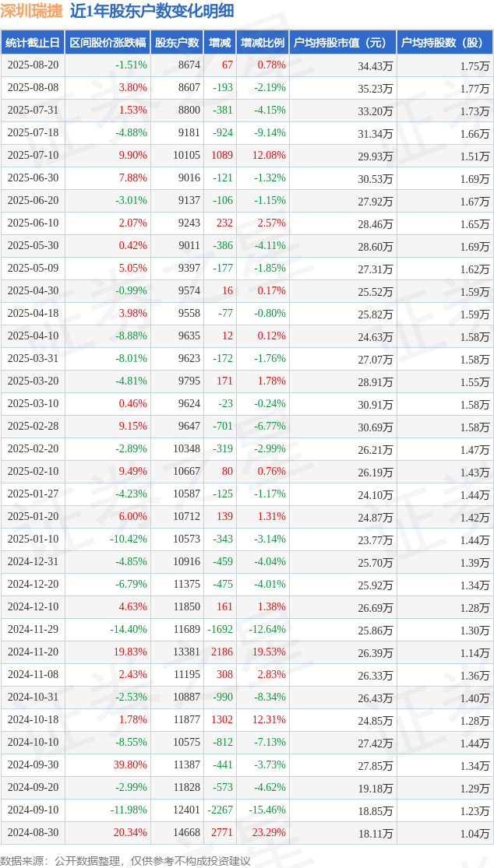Screen dimensions: 494x868
Task: Click the 统计截止日 column header
Action: [x=33, y=43]
